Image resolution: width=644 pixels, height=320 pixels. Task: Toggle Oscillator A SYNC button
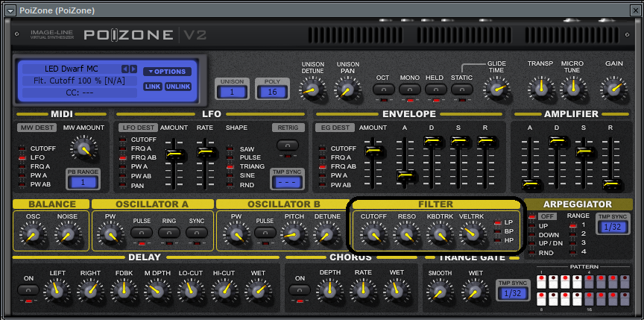[196, 233]
